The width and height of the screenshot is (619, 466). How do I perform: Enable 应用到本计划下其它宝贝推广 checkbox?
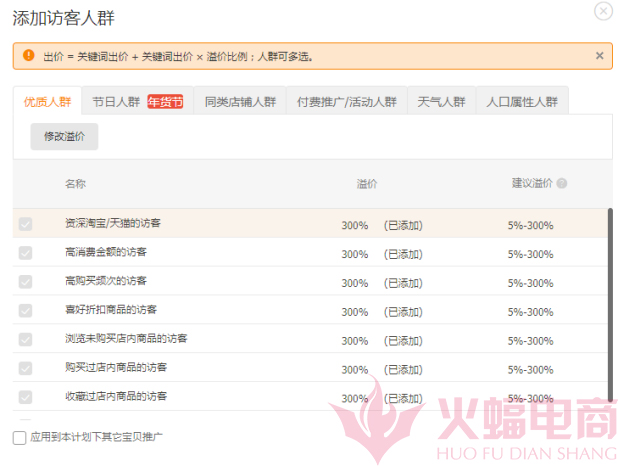pos(20,437)
